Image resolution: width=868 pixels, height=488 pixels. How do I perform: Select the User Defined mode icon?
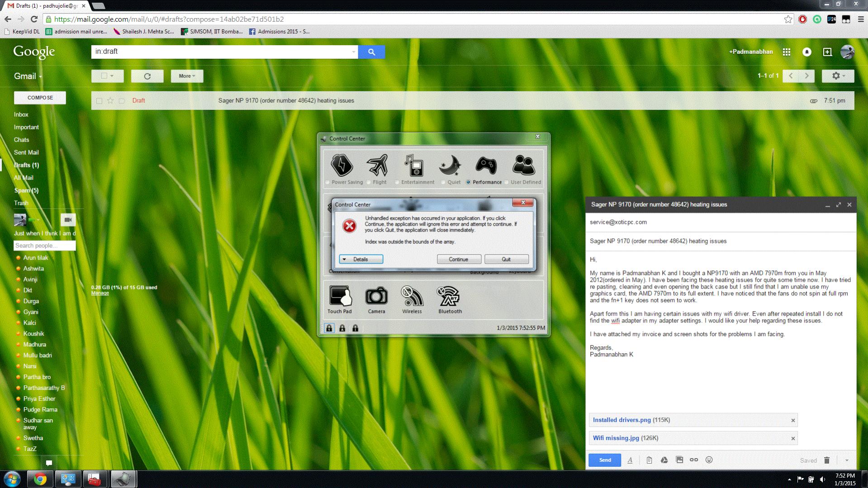coord(523,165)
